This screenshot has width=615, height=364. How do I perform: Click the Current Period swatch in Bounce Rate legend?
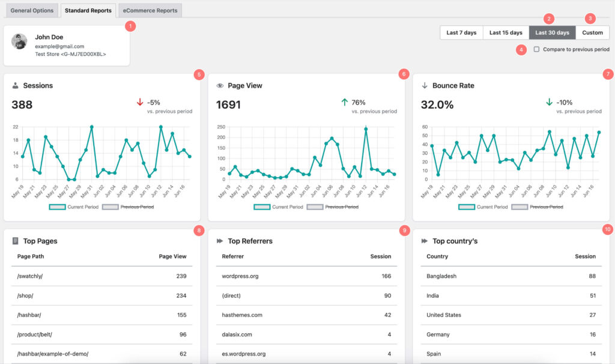(467, 207)
